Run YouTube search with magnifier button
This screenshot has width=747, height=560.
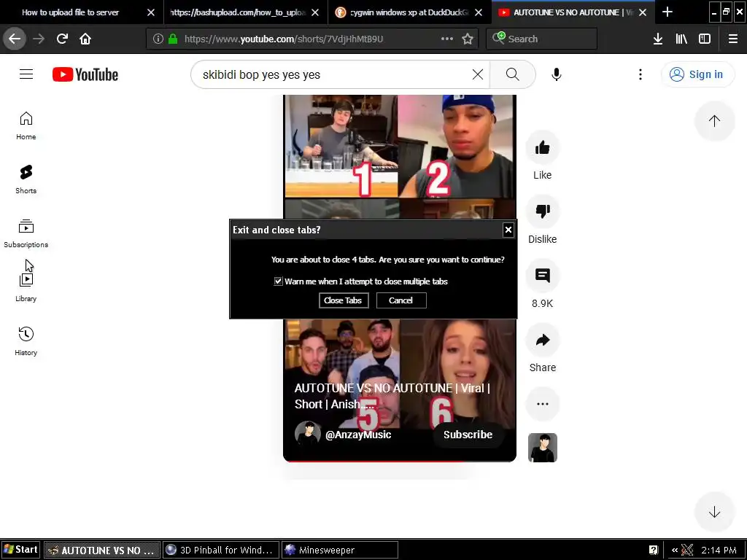point(513,74)
